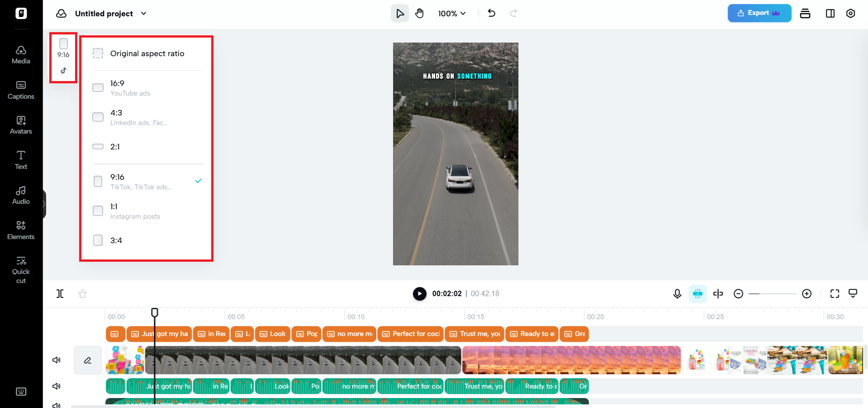
Task: Open the preview display options dropdown
Action: [x=853, y=293]
